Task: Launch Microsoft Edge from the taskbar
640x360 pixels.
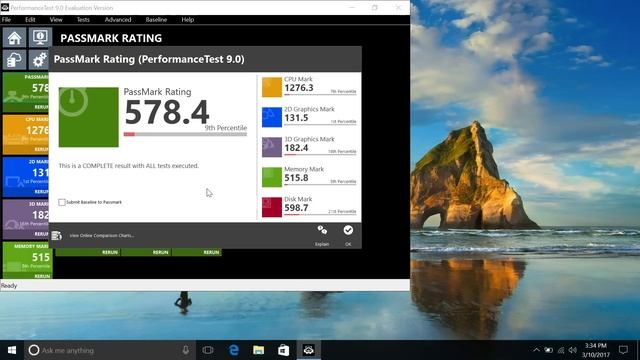Action: pyautogui.click(x=233, y=350)
